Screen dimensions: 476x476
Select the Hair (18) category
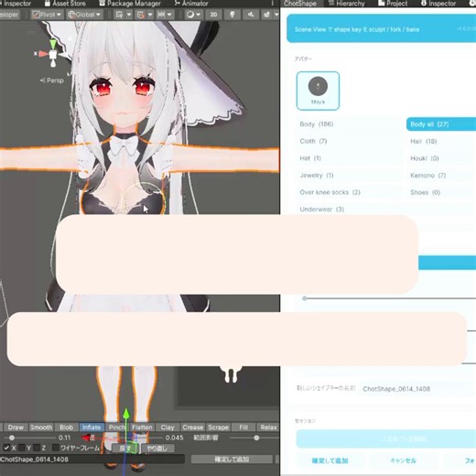[441, 141]
